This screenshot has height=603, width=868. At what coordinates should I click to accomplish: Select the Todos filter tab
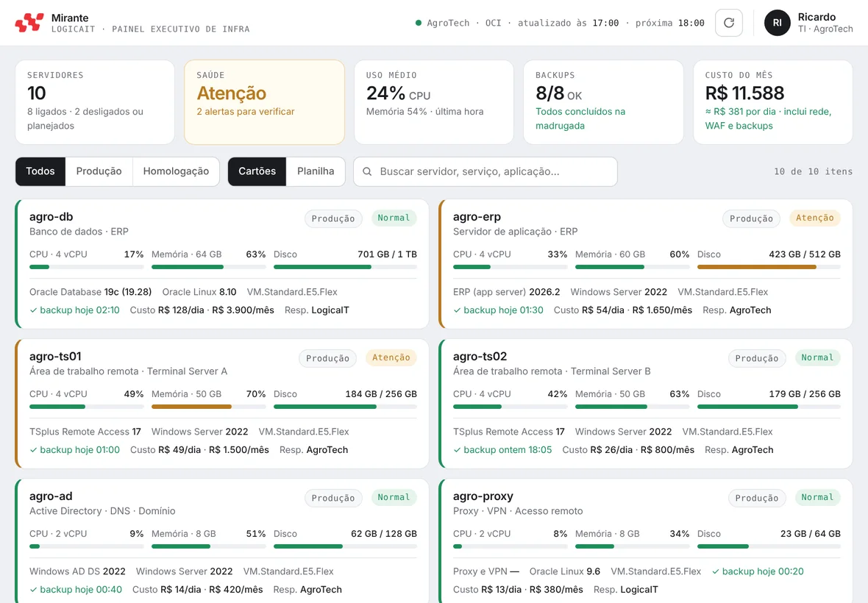40,171
